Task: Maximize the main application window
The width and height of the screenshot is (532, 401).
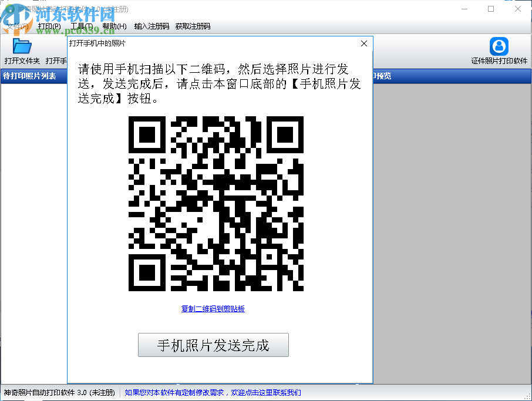Action: [x=491, y=9]
